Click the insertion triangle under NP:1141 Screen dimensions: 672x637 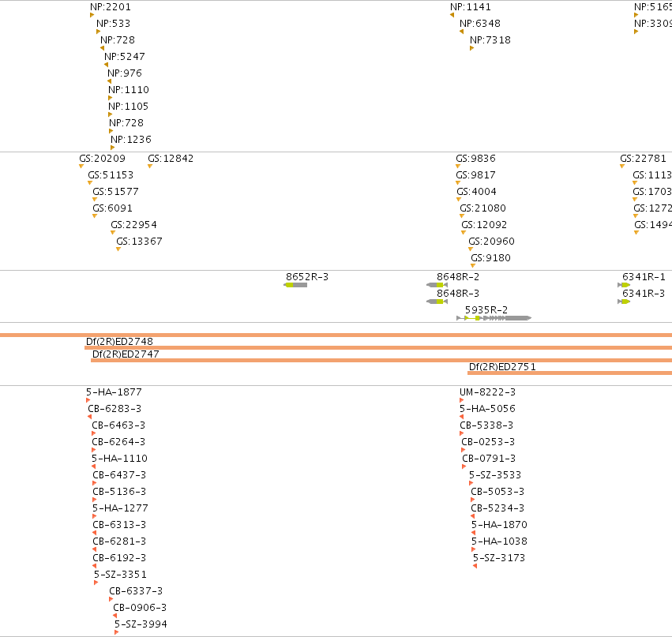[452, 15]
